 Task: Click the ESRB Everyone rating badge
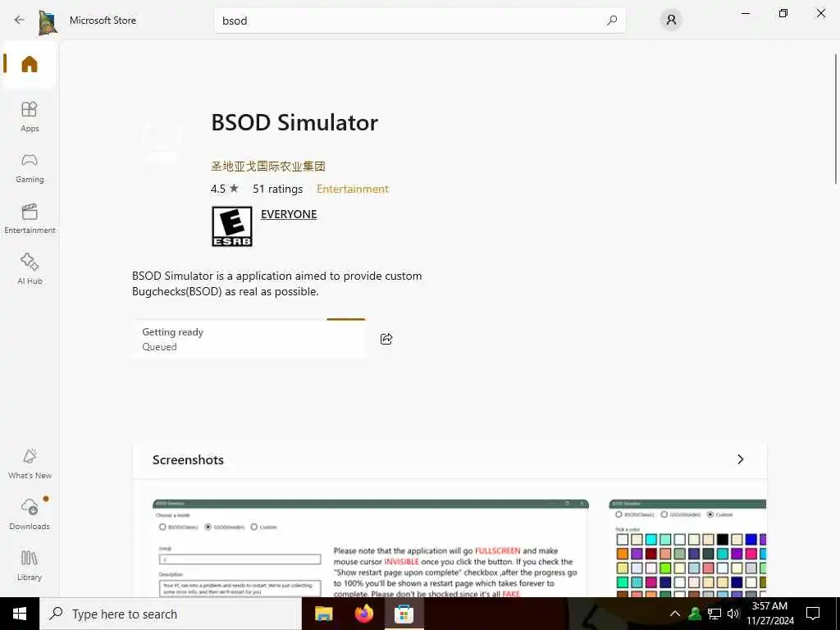(232, 226)
